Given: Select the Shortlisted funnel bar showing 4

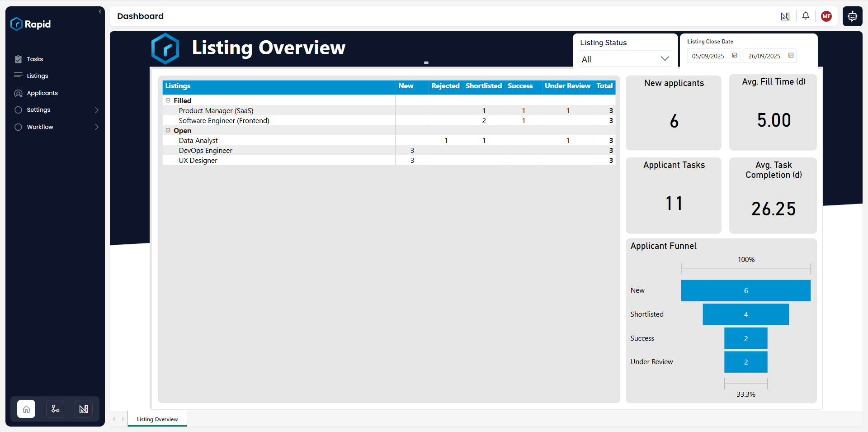Looking at the screenshot, I should click(746, 314).
